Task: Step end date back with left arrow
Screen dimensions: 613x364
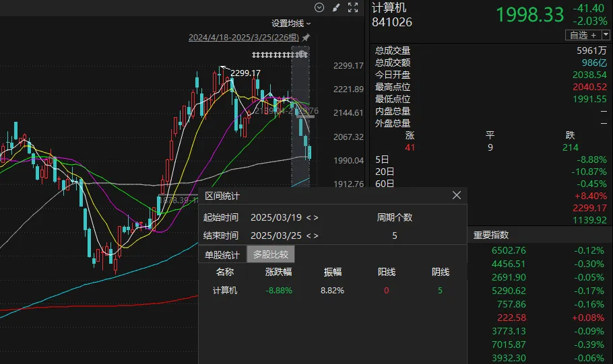Action: 307,236
